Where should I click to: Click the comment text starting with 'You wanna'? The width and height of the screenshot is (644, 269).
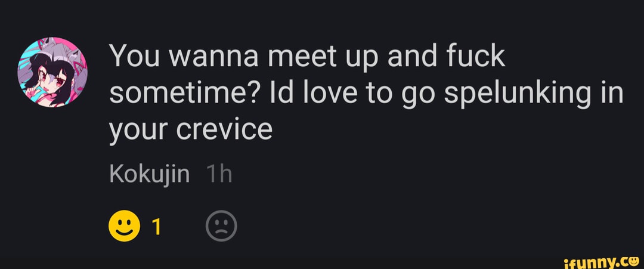(x=307, y=57)
